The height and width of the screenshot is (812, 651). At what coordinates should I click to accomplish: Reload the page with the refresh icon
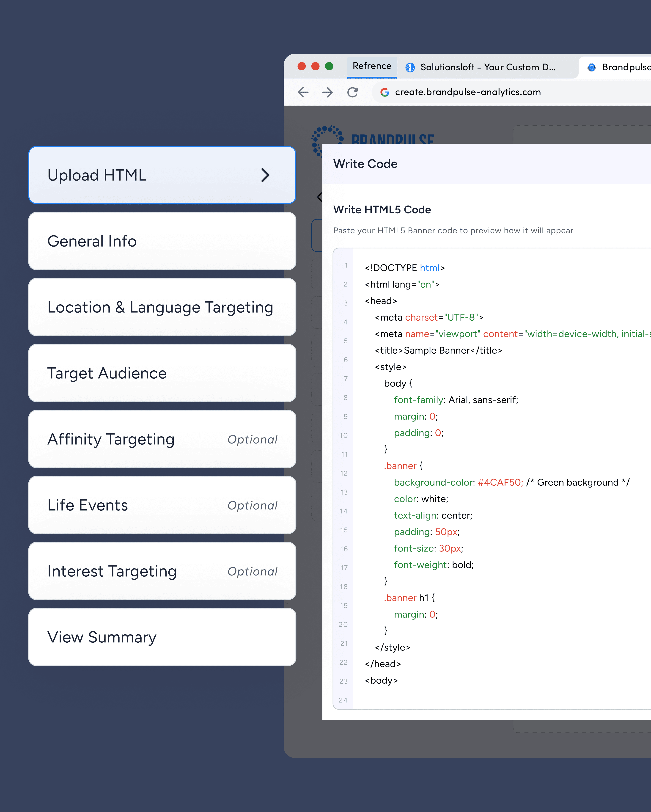(x=352, y=92)
